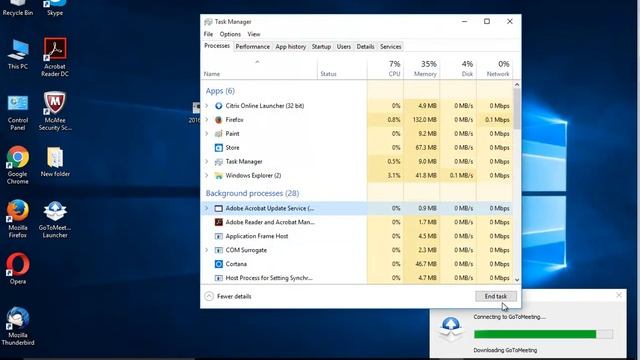Open the Skype desktop shortcut

pos(55,7)
